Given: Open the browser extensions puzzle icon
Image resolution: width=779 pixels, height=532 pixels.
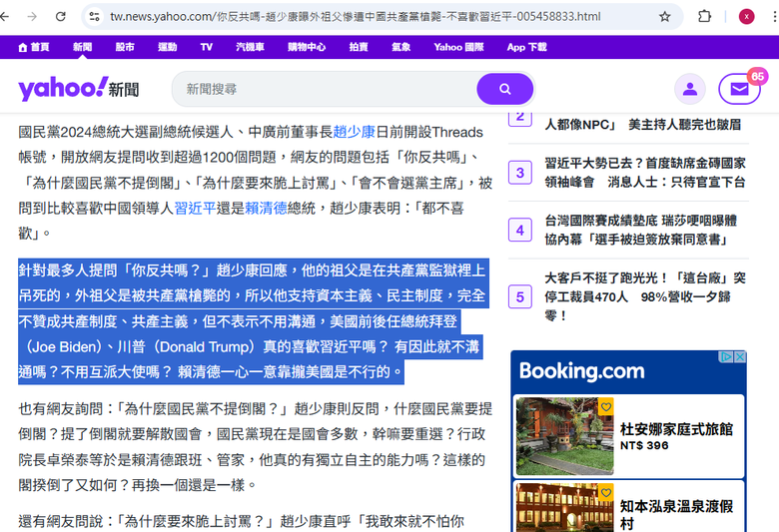Looking at the screenshot, I should [704, 17].
